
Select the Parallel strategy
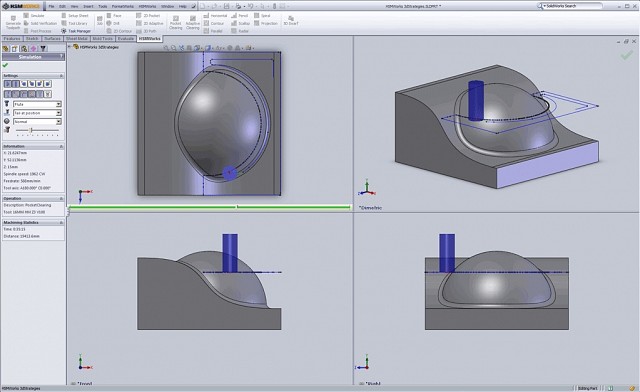coord(213,31)
